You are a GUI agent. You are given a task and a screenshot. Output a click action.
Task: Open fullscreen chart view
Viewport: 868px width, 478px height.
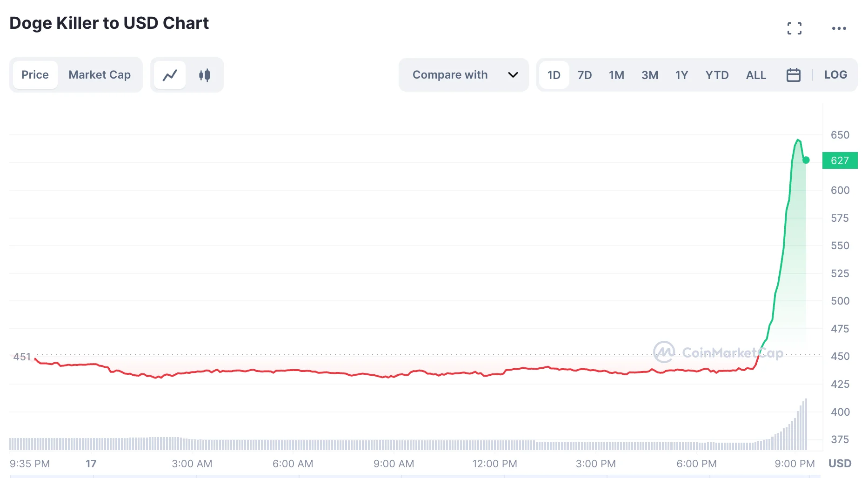(x=794, y=28)
